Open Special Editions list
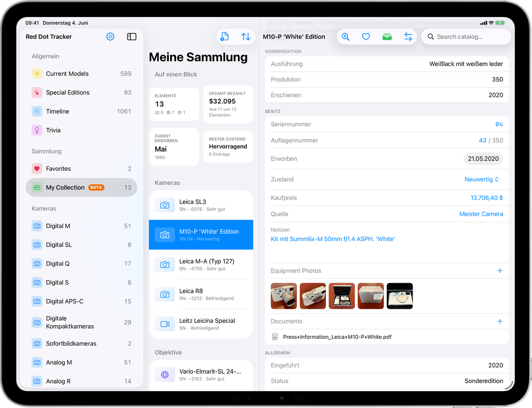The height and width of the screenshot is (408, 532). coord(81,92)
